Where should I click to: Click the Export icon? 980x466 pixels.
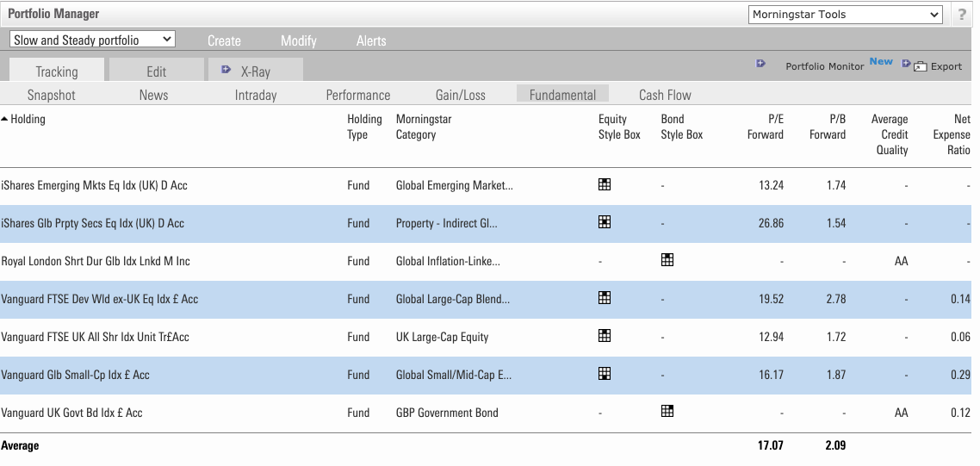(x=921, y=66)
